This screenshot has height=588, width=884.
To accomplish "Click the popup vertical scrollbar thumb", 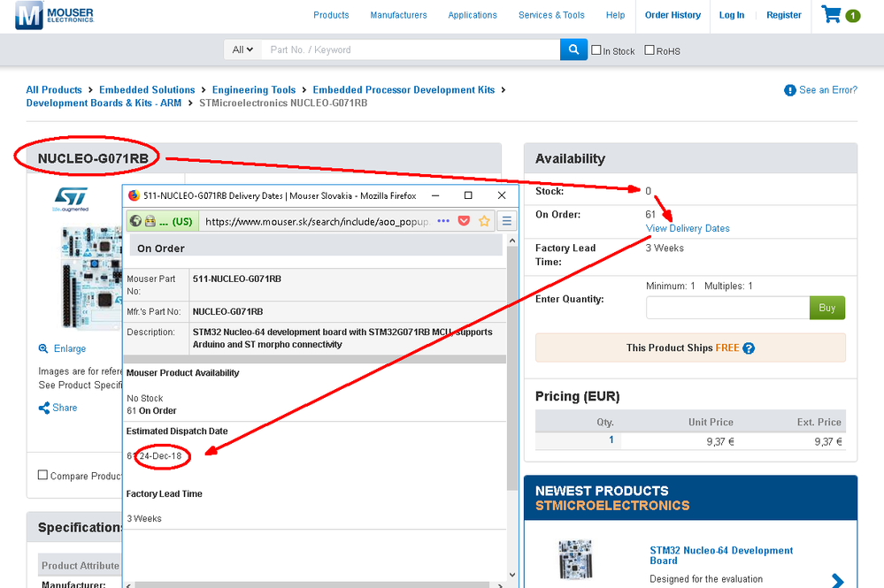I will (512, 369).
